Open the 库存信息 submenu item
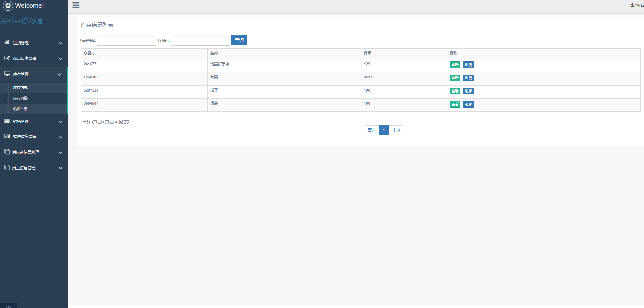Screen dimensions: 644x308 [20, 88]
